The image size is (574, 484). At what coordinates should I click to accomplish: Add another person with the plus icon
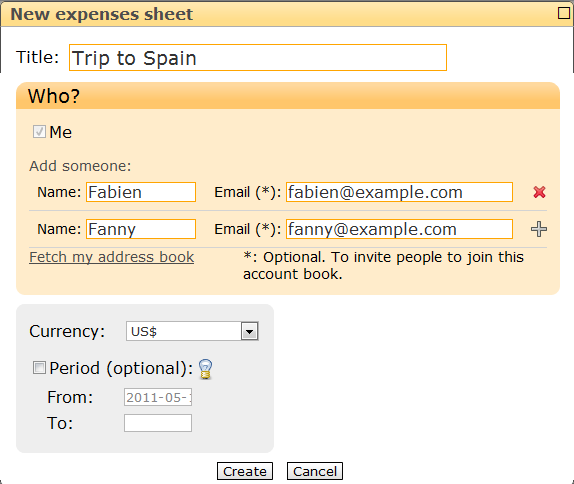coord(539,229)
